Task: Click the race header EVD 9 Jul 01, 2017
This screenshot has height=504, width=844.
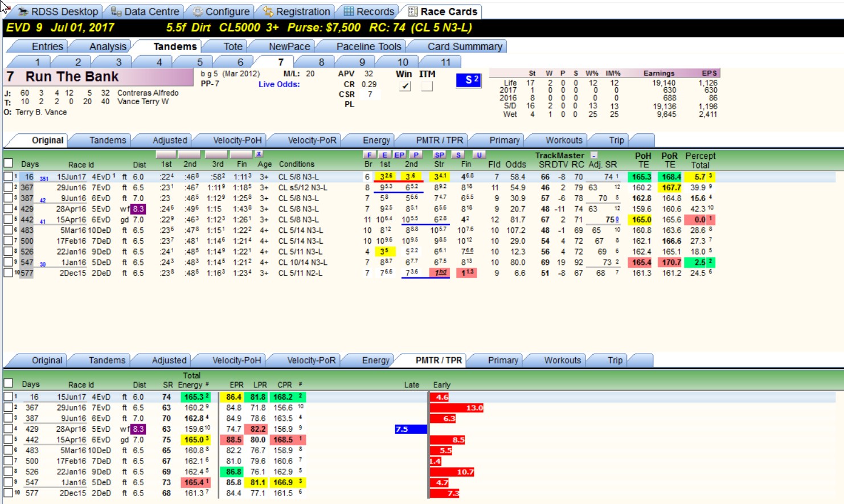Action: coord(60,27)
